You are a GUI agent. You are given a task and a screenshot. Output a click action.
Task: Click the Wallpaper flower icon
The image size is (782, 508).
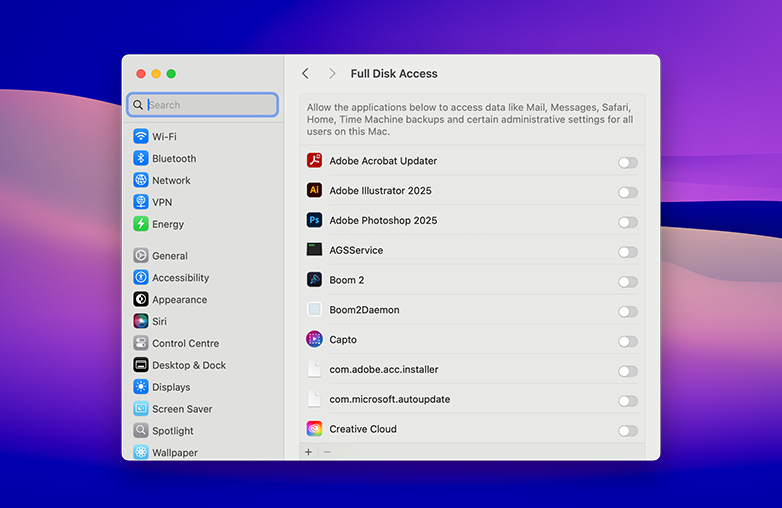141,452
